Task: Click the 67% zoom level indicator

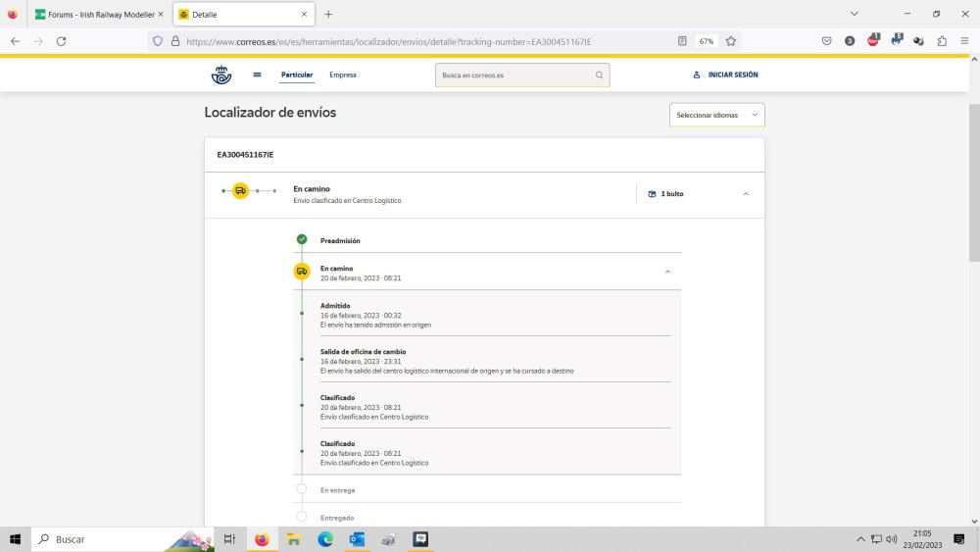Action: (706, 41)
